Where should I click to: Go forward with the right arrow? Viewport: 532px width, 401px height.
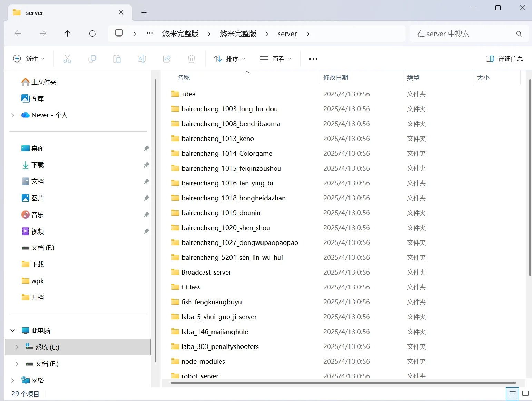pos(43,34)
